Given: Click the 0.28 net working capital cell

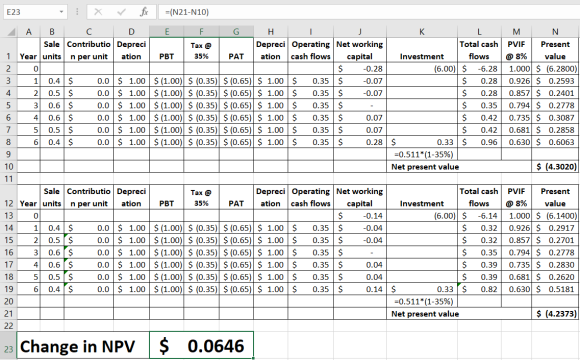Looking at the screenshot, I should [360, 142].
